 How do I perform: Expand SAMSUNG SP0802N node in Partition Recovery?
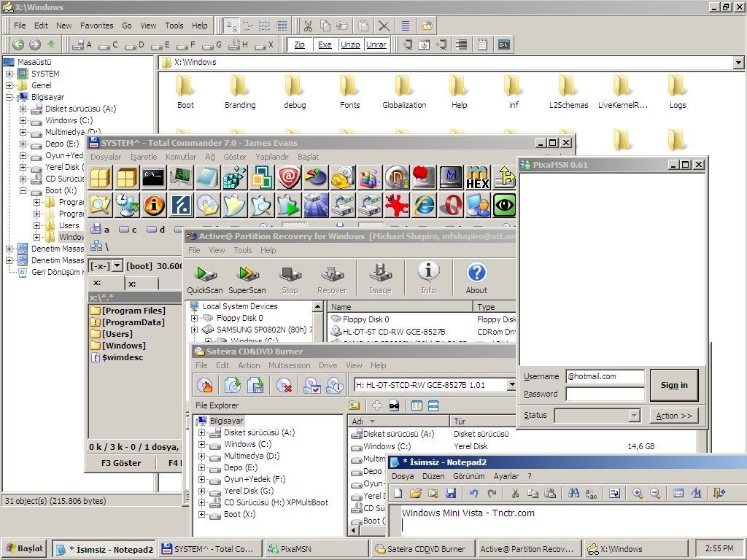click(194, 330)
